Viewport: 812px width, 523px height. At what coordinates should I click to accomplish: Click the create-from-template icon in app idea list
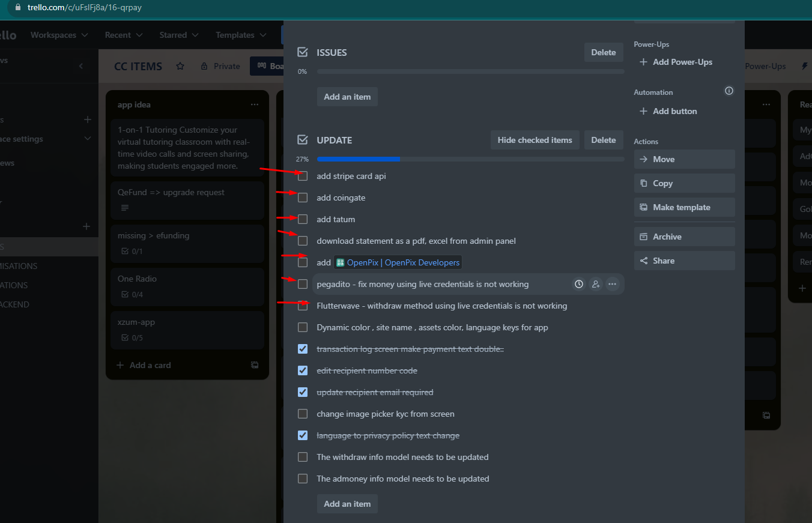pyautogui.click(x=255, y=365)
